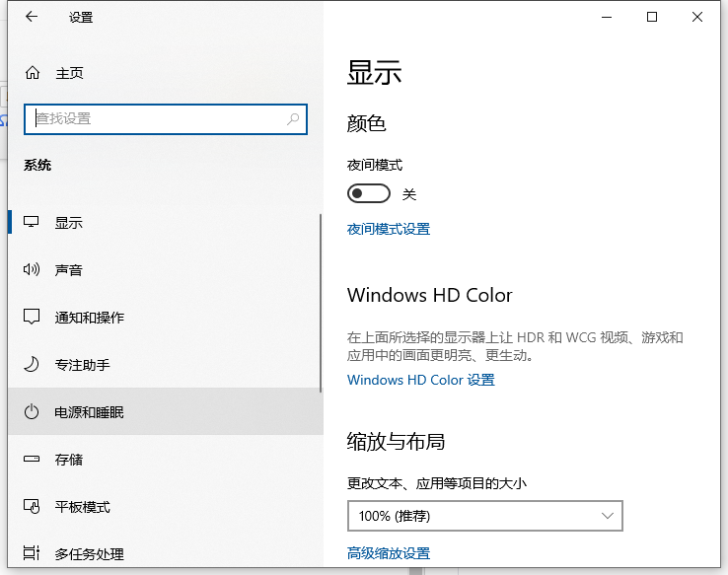This screenshot has width=728, height=575.
Task: Select 电源和睡眠 in the sidebar
Action: tap(89, 412)
